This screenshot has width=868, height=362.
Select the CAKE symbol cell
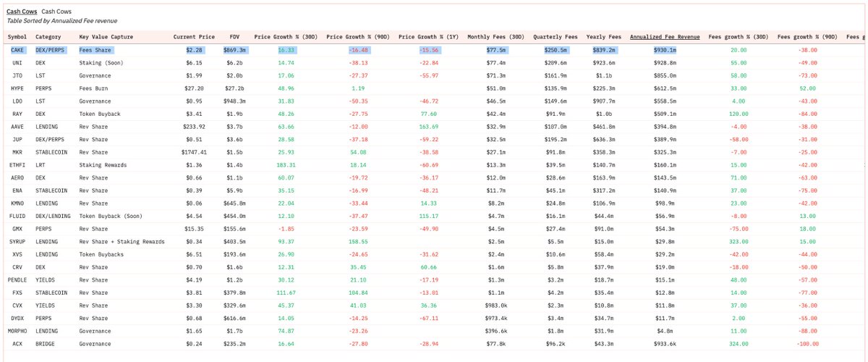pyautogui.click(x=18, y=50)
